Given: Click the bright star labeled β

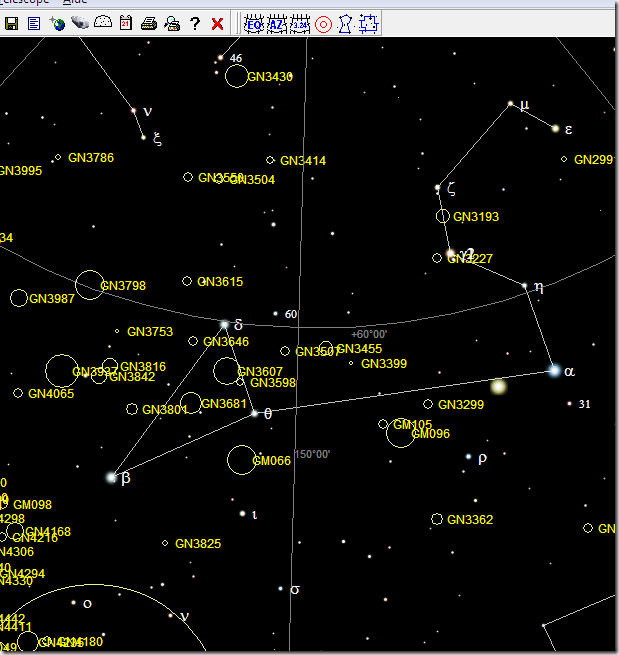Looking at the screenshot, I should [x=111, y=477].
